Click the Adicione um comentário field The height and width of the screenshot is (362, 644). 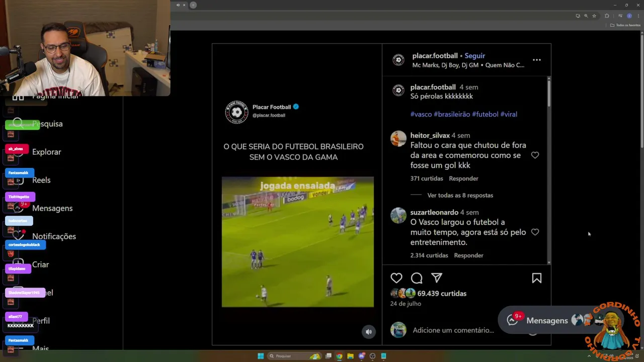coord(453,330)
